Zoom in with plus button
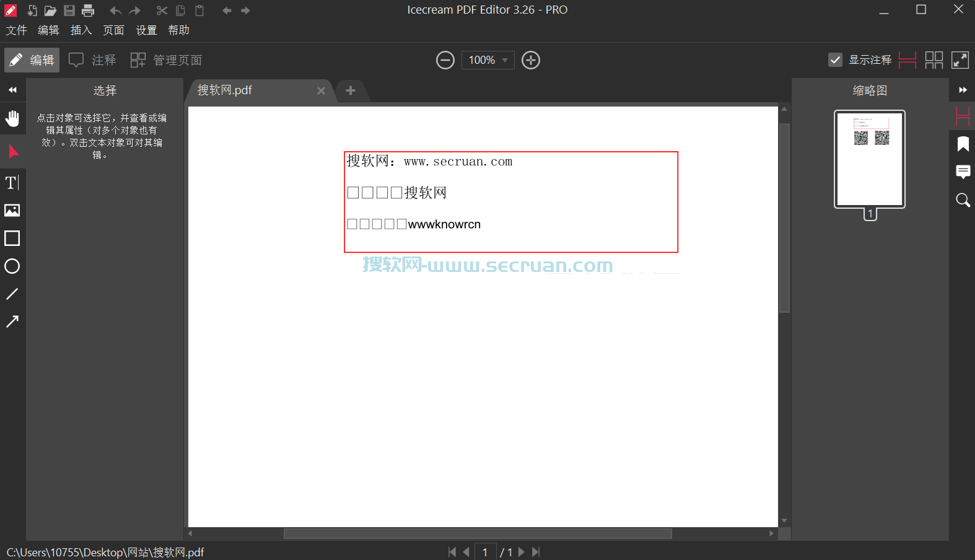 point(531,60)
